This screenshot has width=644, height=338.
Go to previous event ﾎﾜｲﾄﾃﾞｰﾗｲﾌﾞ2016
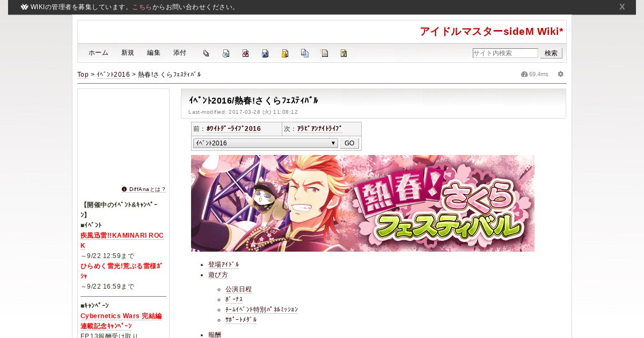[x=233, y=129]
